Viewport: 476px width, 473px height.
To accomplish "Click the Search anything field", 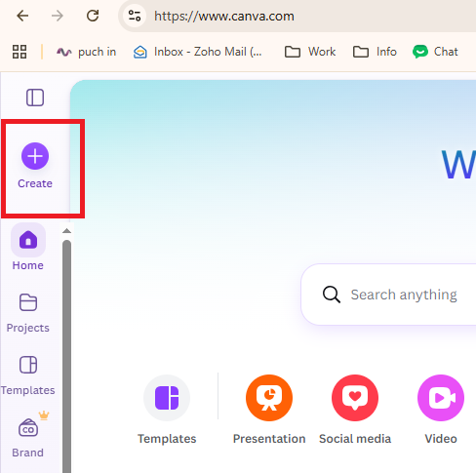I will [388, 295].
